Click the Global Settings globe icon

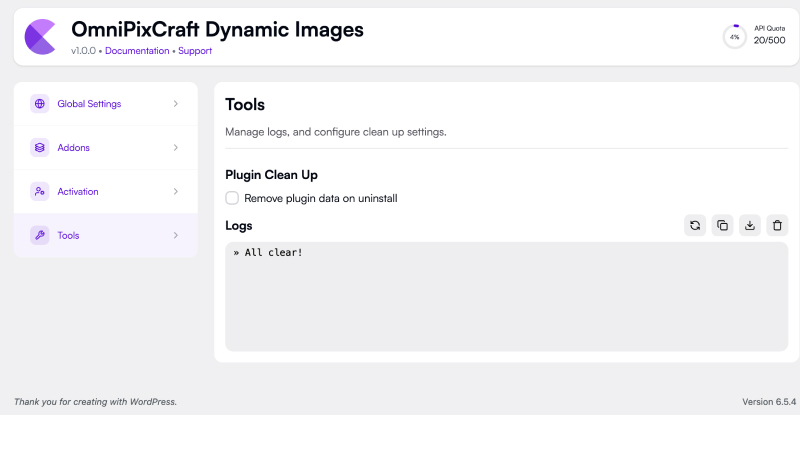pyautogui.click(x=39, y=104)
